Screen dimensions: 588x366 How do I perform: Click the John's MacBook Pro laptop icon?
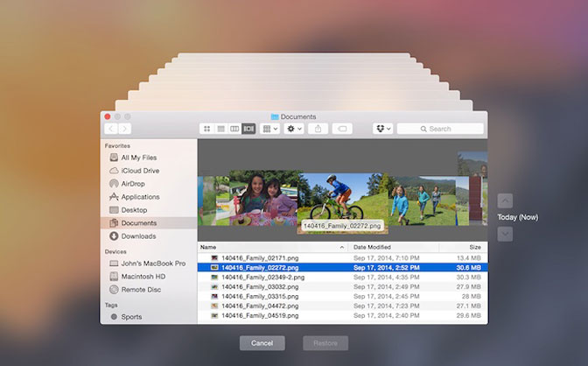pyautogui.click(x=114, y=264)
